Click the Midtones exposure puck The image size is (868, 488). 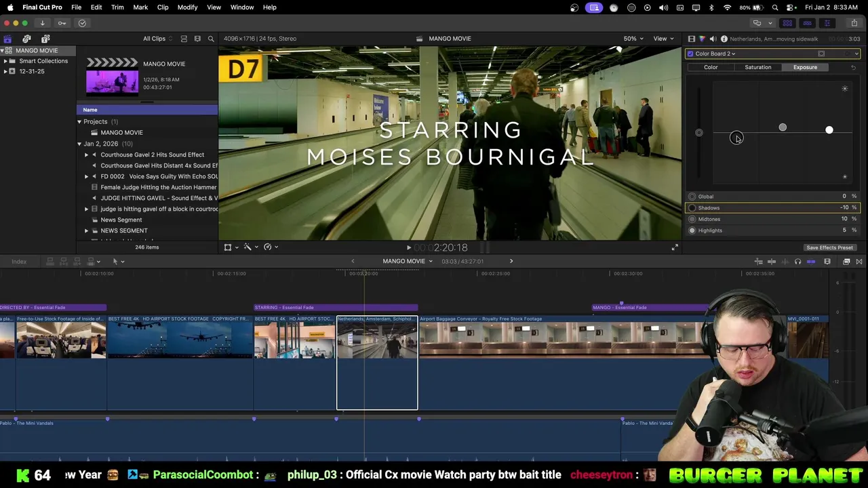(x=783, y=127)
